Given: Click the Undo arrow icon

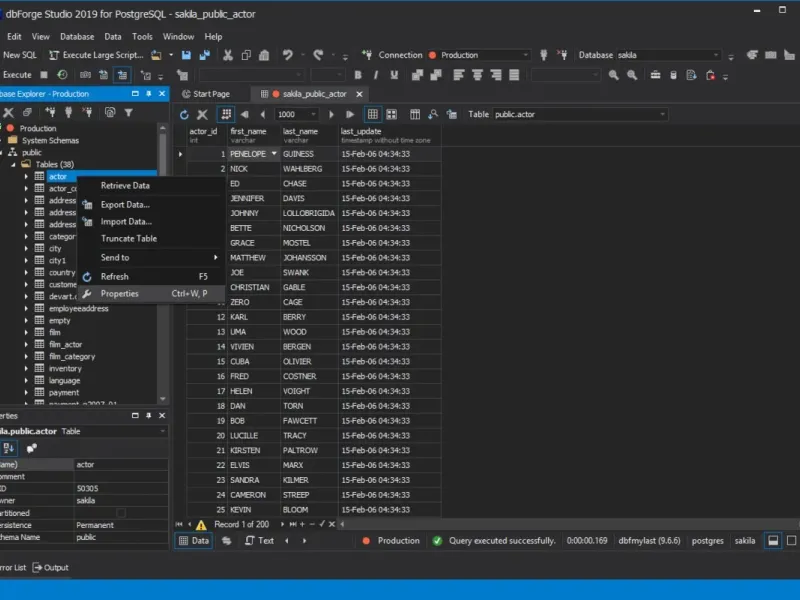Looking at the screenshot, I should [288, 55].
